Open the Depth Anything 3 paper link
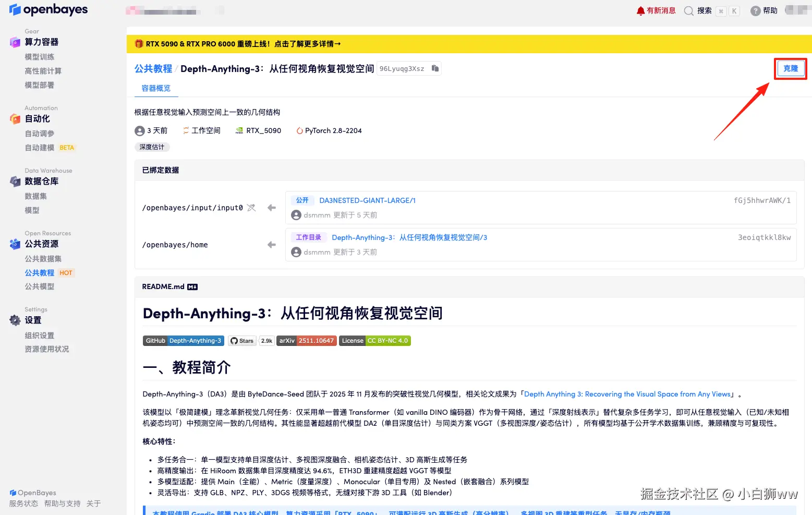The height and width of the screenshot is (515, 812). [627, 394]
